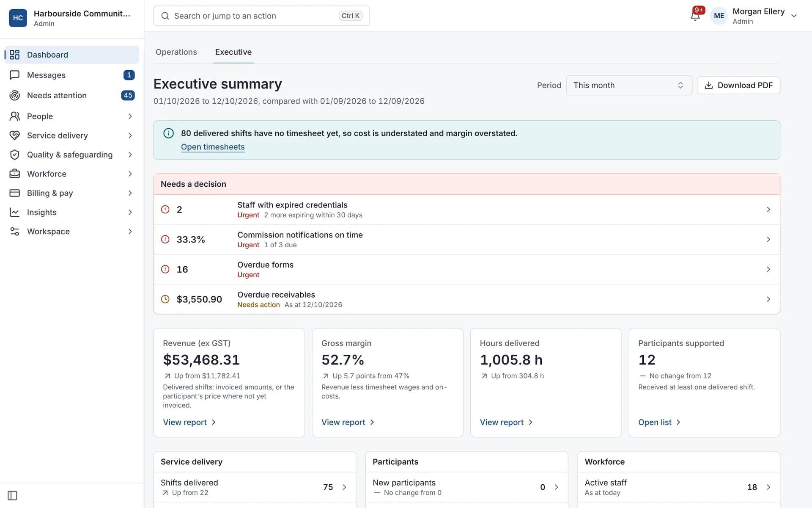
Task: Open the Shifts delivered row
Action: pos(255,487)
